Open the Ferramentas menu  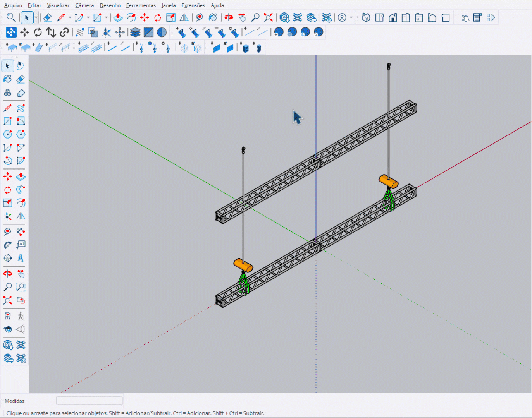coord(141,5)
